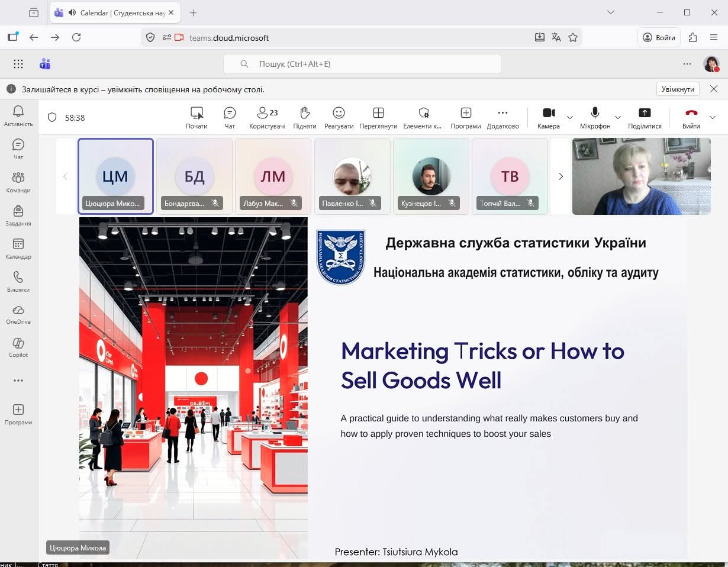Screen dimensions: 728x567
Task: Expand the microphone options dropdown arrow
Action: [x=618, y=117]
